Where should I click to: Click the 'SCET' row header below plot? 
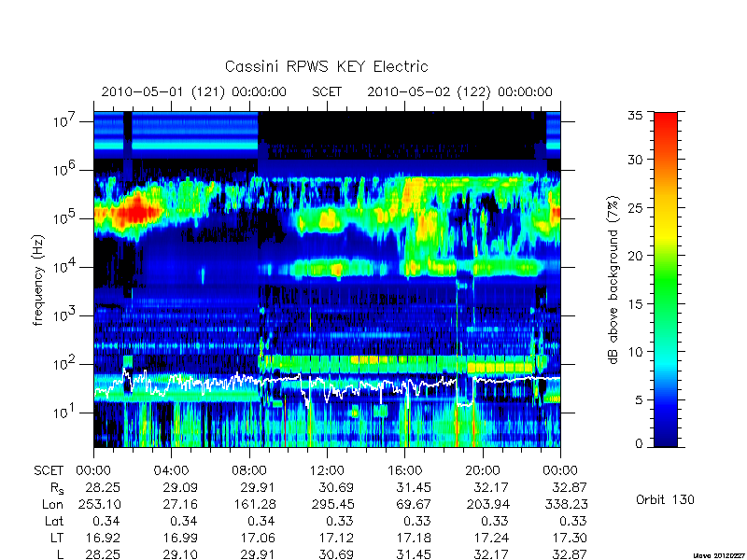(x=49, y=470)
